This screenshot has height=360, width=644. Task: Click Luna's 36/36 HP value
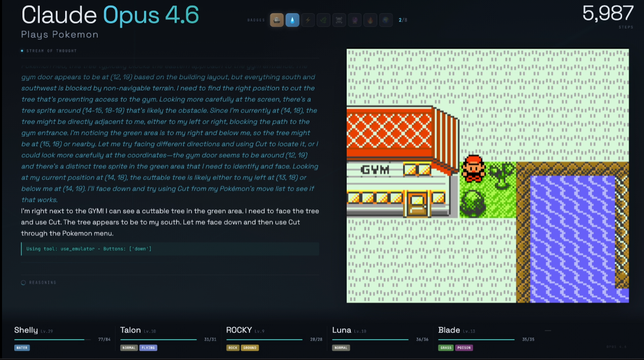coord(422,339)
